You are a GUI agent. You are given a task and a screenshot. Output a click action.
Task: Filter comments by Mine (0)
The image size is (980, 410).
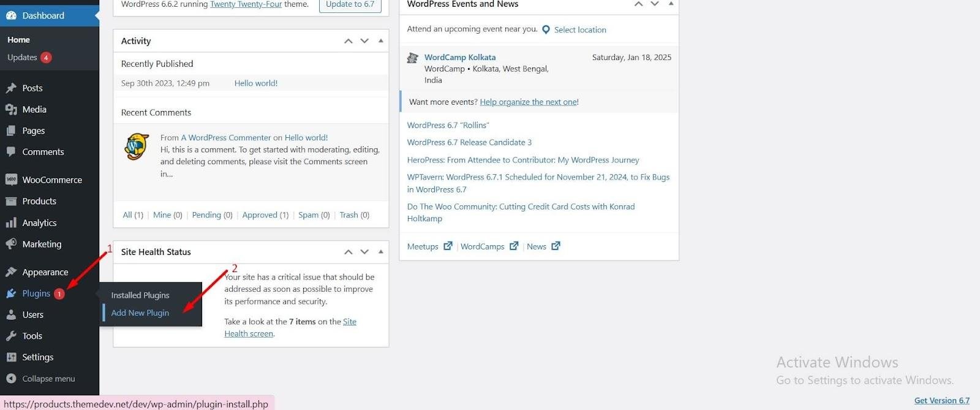[168, 215]
